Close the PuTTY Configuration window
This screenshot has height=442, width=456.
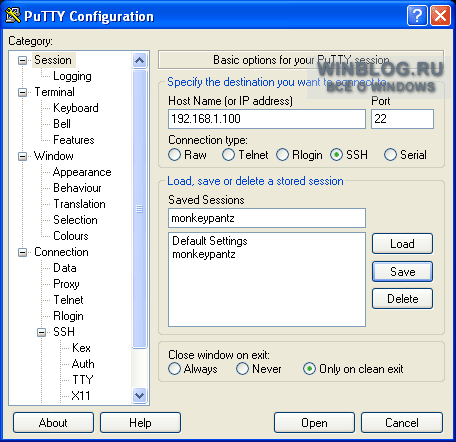440,15
